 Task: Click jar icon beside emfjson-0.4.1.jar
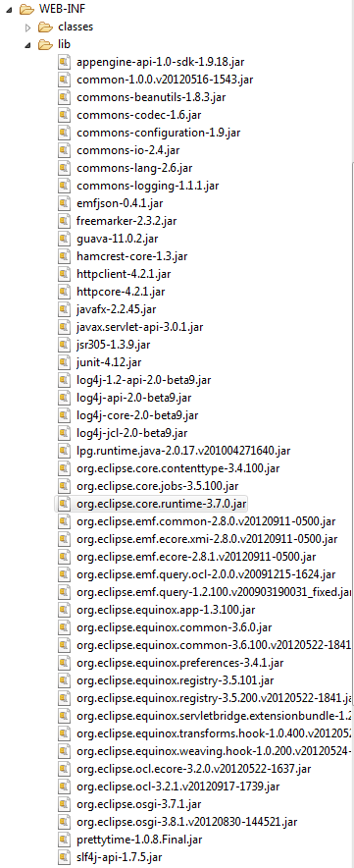click(x=64, y=203)
